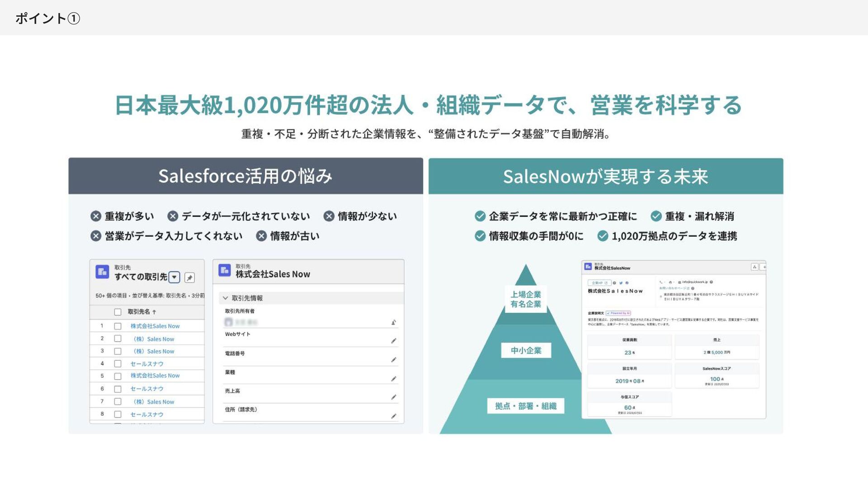This screenshot has width=868, height=488.
Task: Click the 上場企業 有名企業 pyramid label
Action: pos(526,299)
